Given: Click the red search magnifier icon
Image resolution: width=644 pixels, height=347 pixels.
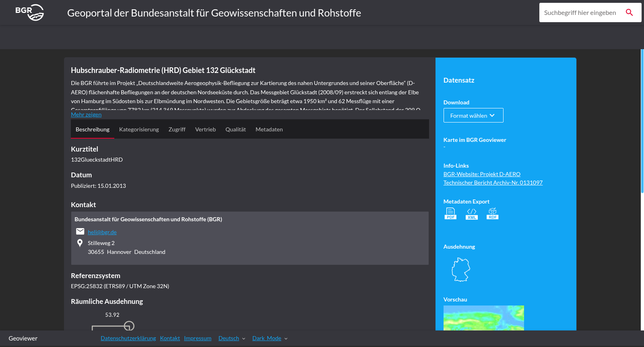Looking at the screenshot, I should point(630,12).
